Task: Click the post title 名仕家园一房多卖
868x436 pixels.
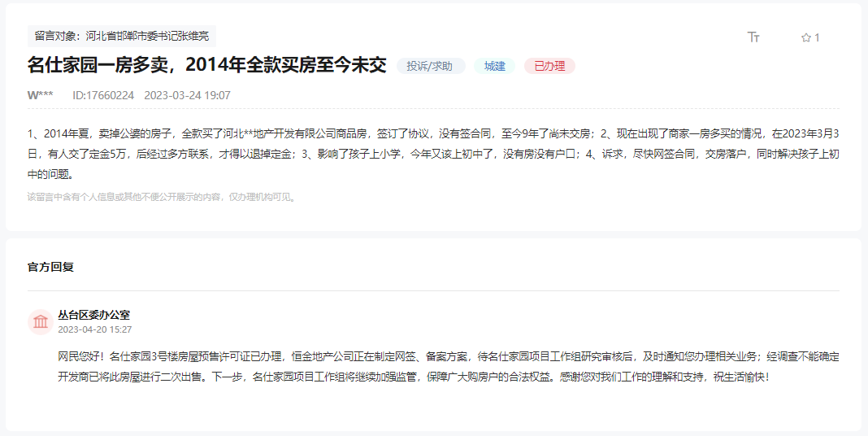Action: click(207, 65)
